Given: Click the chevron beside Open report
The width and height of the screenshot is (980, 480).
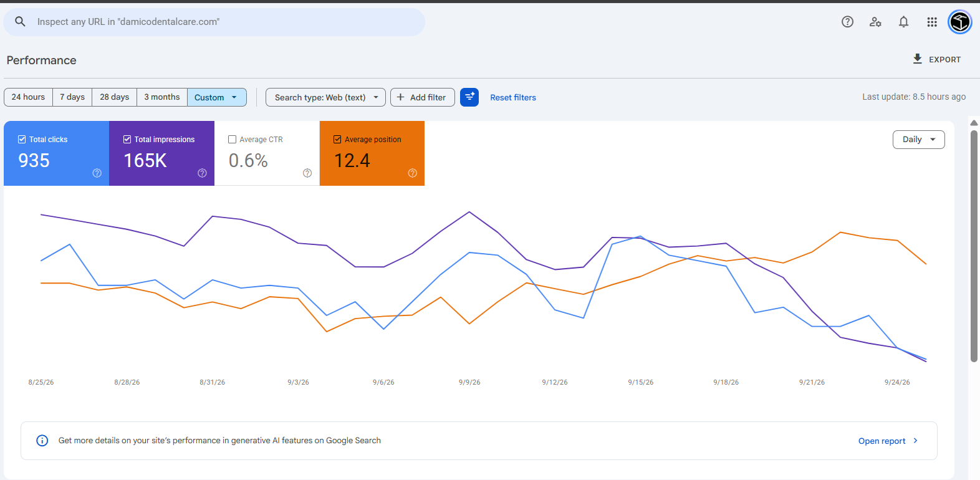Looking at the screenshot, I should pos(915,441).
